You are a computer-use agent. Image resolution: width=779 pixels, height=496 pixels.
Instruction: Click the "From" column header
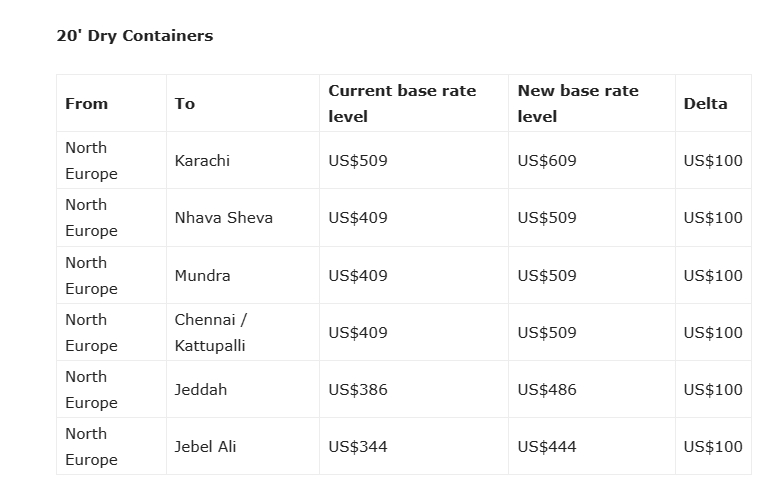[x=87, y=104]
